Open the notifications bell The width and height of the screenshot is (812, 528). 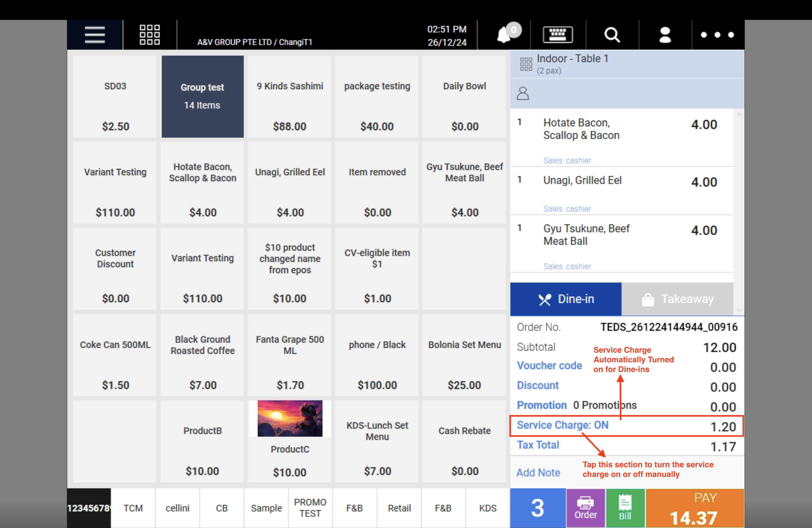(x=504, y=35)
